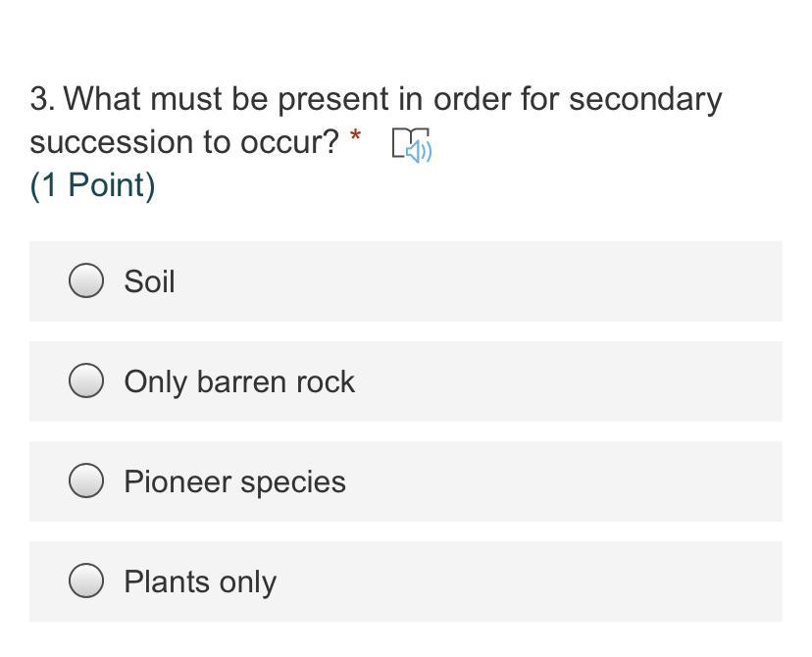Click the question number "3."
This screenshot has width=812, height=657.
click(42, 99)
